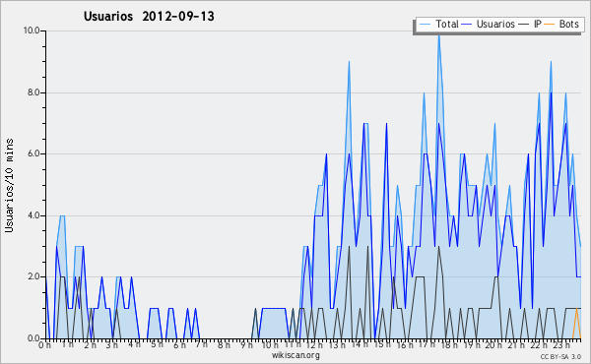Select the 'Usuarios' legend label
Viewport: 591px width, 364px height.
click(495, 24)
